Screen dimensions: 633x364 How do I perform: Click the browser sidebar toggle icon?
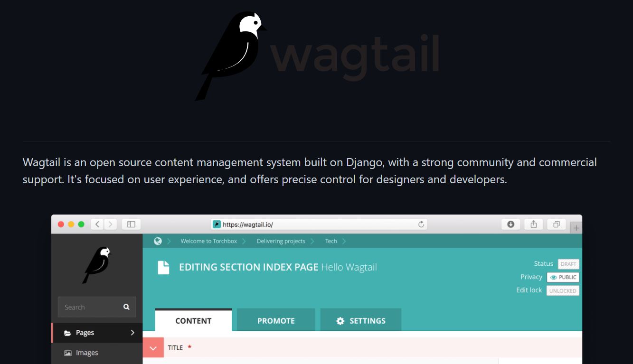132,224
